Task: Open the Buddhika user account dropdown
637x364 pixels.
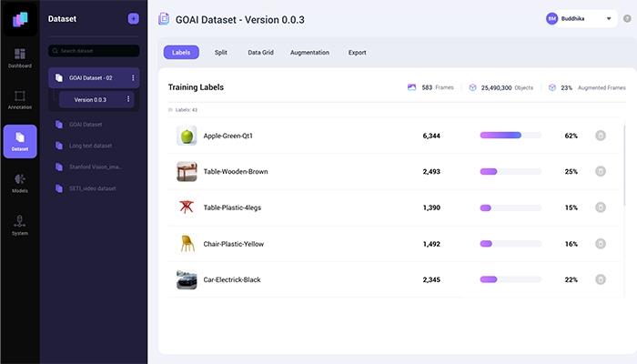Action: pyautogui.click(x=580, y=19)
